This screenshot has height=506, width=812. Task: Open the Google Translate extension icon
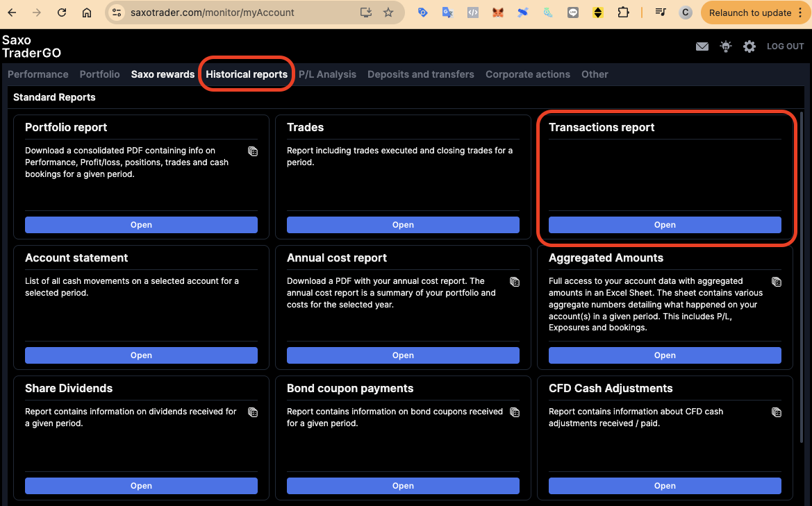(447, 12)
